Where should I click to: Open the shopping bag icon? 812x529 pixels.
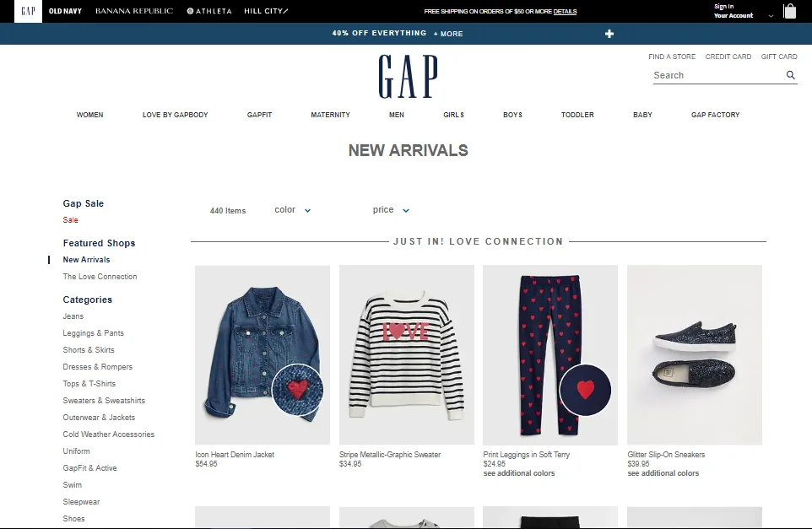pyautogui.click(x=789, y=11)
